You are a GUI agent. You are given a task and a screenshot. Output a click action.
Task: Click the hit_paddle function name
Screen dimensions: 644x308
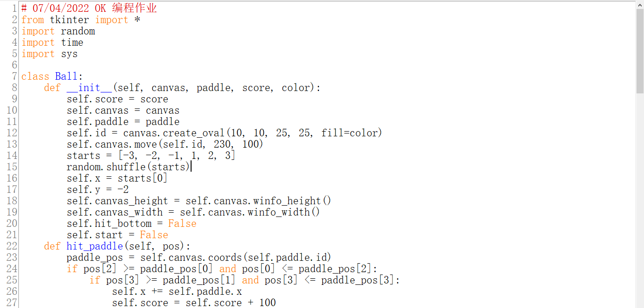(95, 246)
